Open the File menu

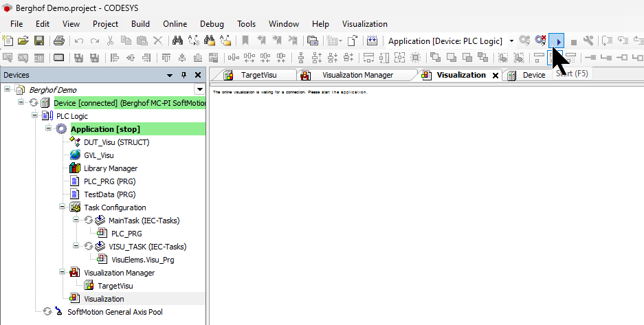pos(16,24)
